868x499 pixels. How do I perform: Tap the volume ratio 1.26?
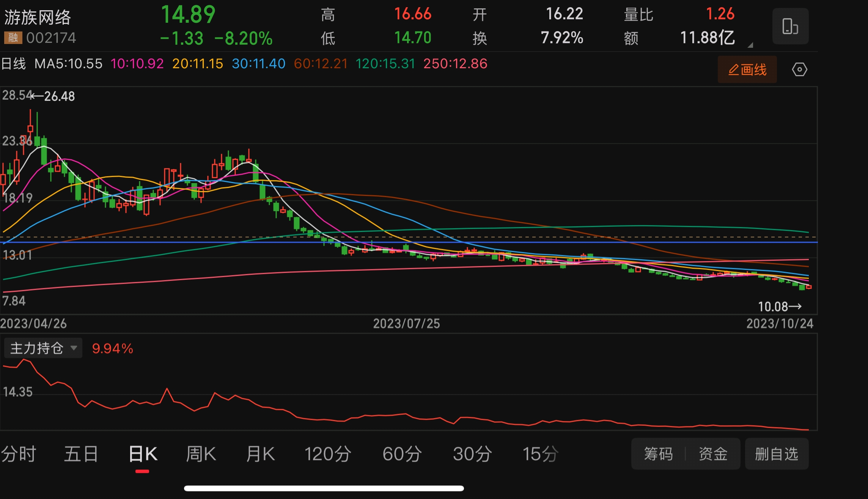click(x=720, y=14)
